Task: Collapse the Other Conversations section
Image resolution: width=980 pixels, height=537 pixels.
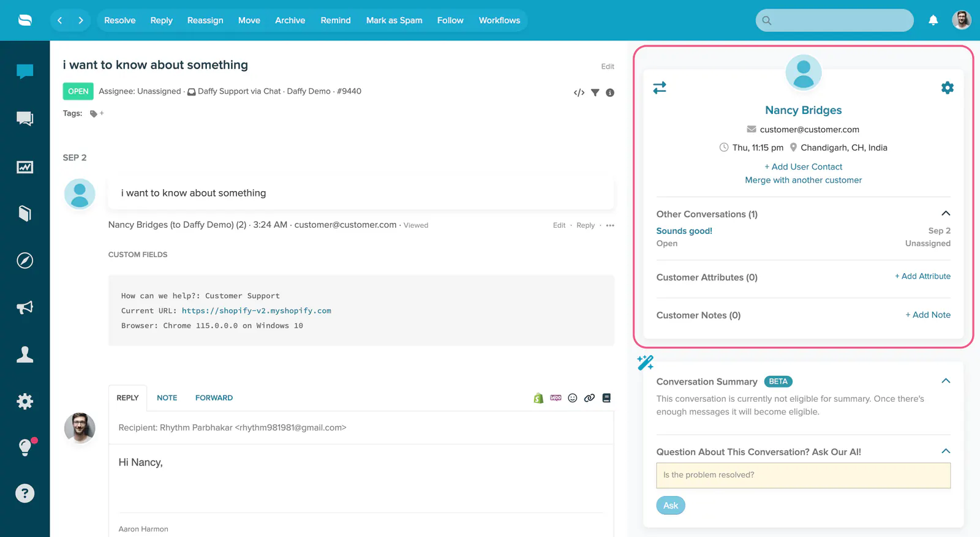Action: coord(946,213)
